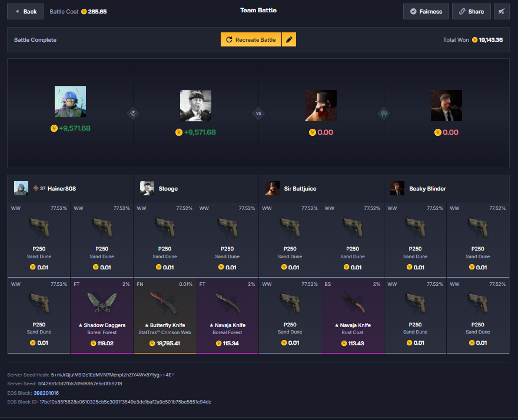Click the Rust Coat skin name

(x=353, y=332)
